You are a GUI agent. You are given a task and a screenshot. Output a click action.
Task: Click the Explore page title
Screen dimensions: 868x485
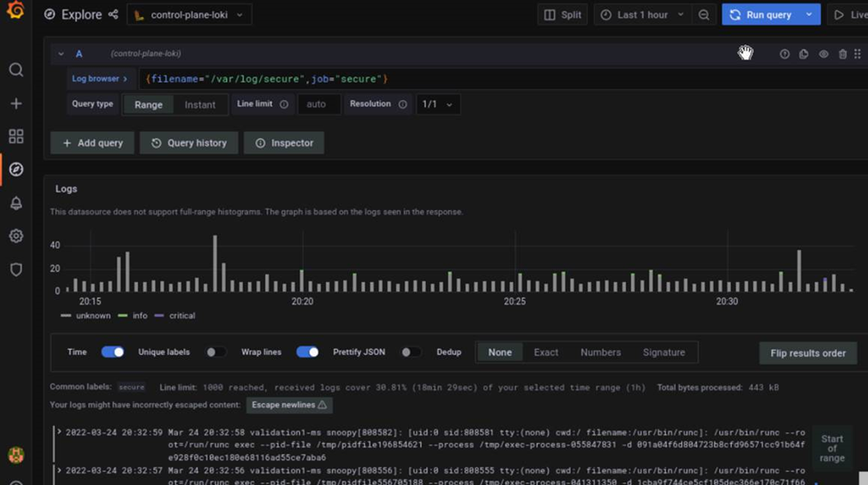click(x=81, y=15)
